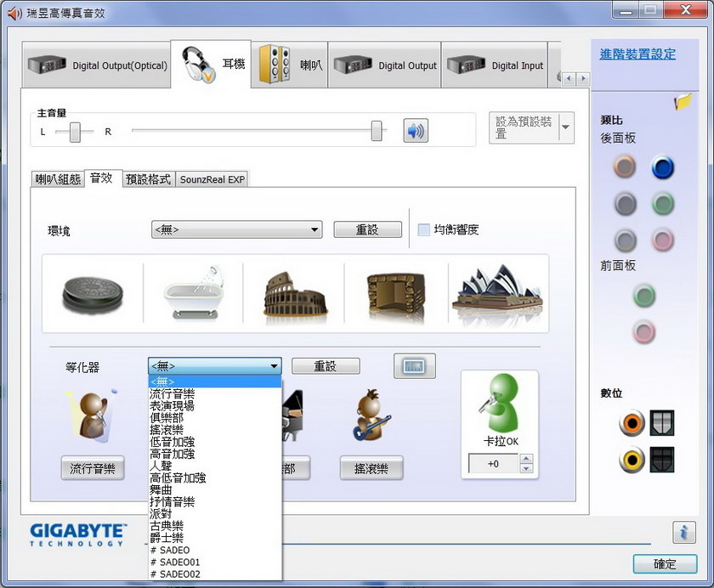Image resolution: width=714 pixels, height=588 pixels.
Task: Select the bathroom environment icon
Action: [x=194, y=292]
